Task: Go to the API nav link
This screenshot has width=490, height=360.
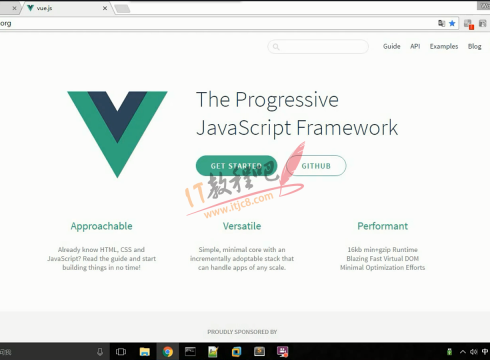Action: 415,46
